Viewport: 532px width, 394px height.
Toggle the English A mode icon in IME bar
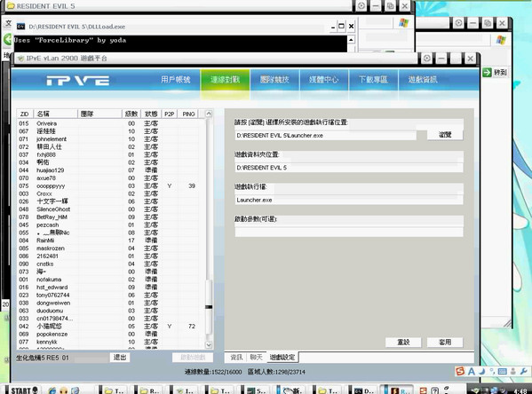[471, 372]
